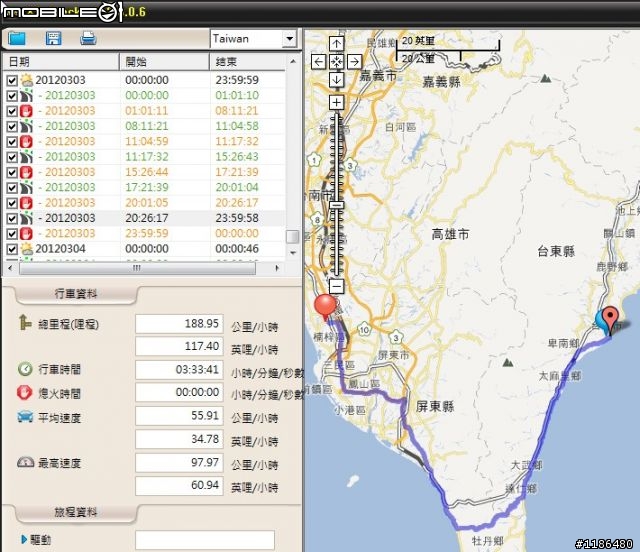Toggle checkbox for 20120303 00:00:00 day row
The image size is (640, 552).
(12, 80)
